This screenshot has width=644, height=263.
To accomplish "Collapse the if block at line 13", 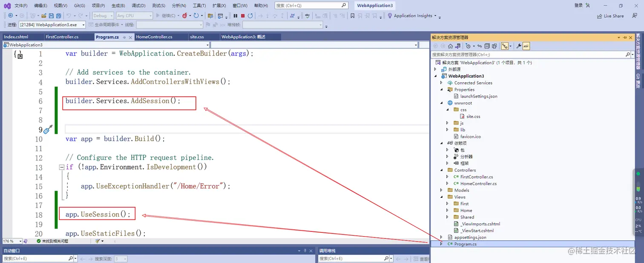I will pyautogui.click(x=61, y=168).
